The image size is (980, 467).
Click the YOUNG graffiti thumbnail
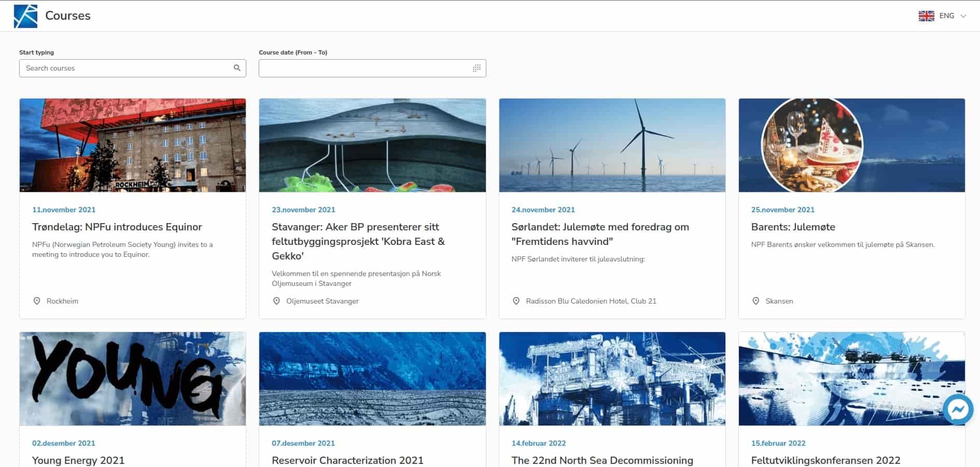click(133, 379)
